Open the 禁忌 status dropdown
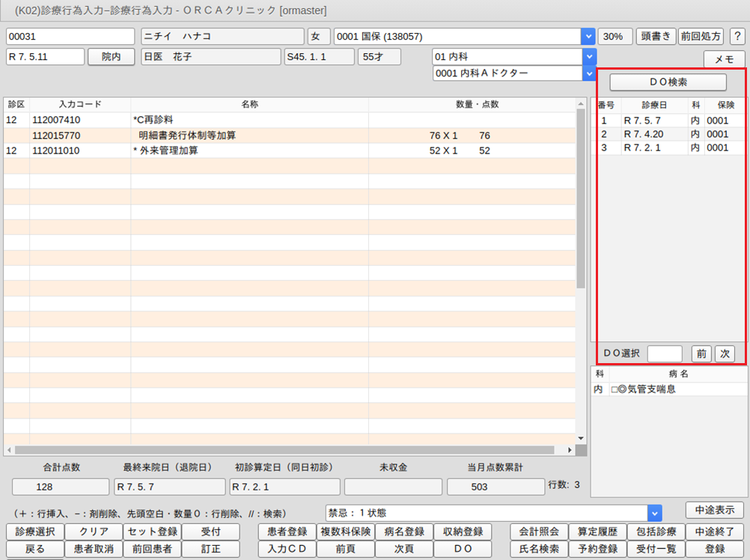This screenshot has height=560, width=750. pos(655,513)
